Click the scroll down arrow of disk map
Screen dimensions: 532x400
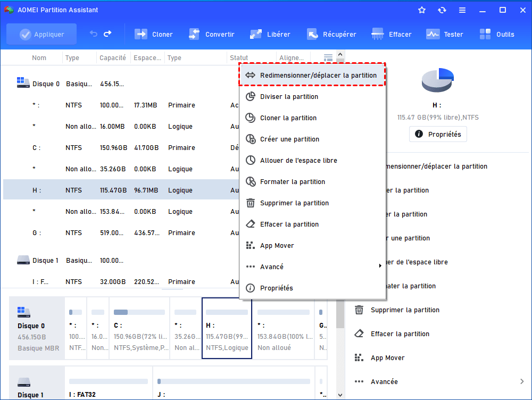(x=340, y=395)
